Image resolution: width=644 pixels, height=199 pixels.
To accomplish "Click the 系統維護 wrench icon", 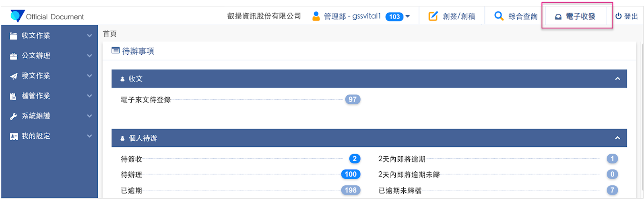I will (x=14, y=116).
